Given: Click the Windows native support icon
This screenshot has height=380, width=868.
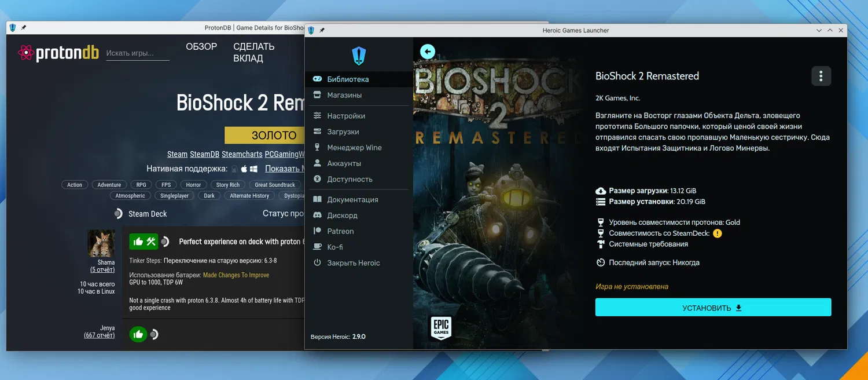Looking at the screenshot, I should tap(253, 169).
